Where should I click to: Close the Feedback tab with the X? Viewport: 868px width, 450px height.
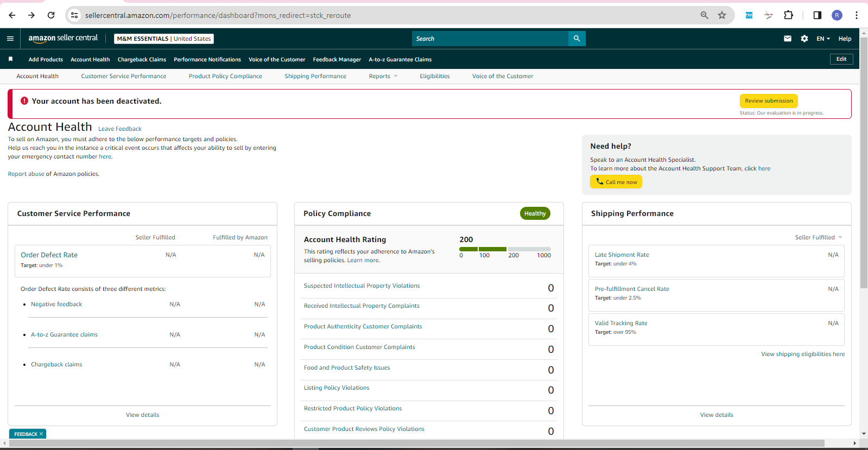click(41, 434)
